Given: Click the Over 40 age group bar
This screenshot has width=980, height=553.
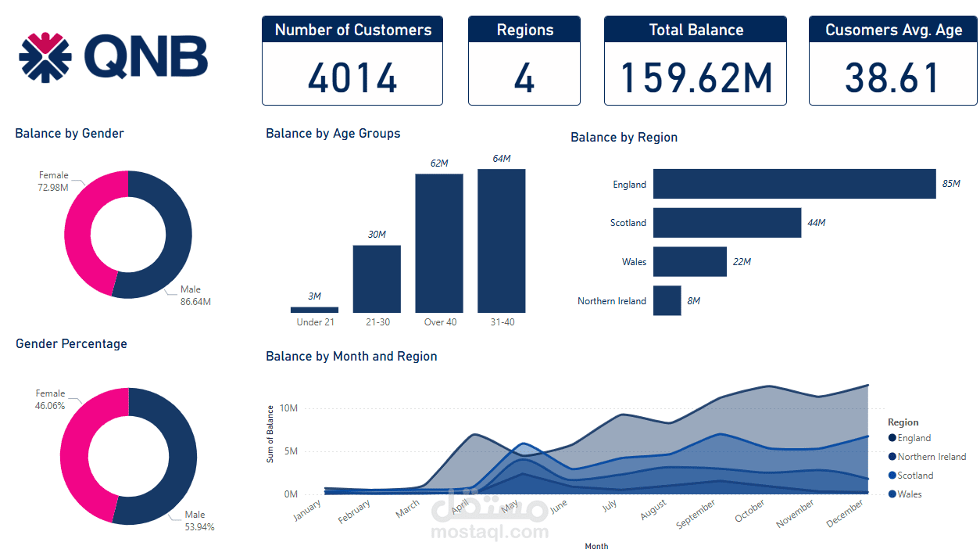Looking at the screenshot, I should click(439, 243).
